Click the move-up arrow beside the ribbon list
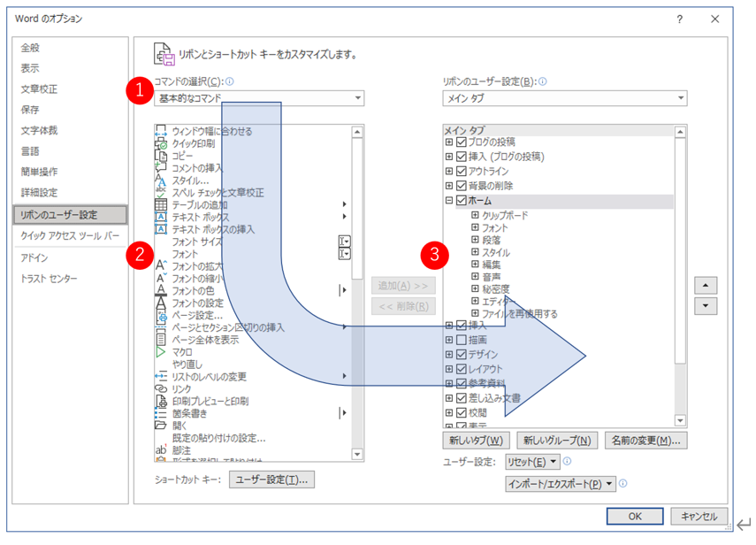The width and height of the screenshot is (756, 545). [705, 286]
